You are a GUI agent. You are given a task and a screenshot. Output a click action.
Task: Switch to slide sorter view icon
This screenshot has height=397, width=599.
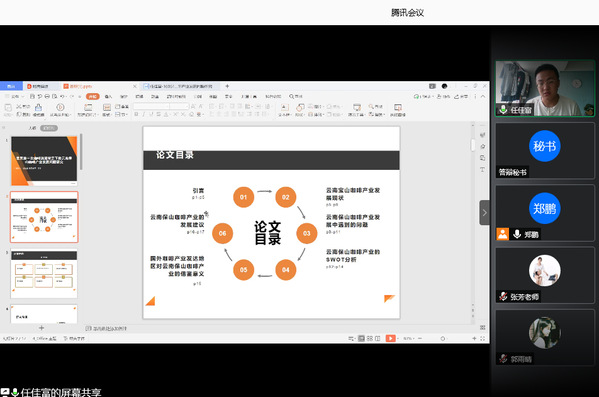coord(369,338)
